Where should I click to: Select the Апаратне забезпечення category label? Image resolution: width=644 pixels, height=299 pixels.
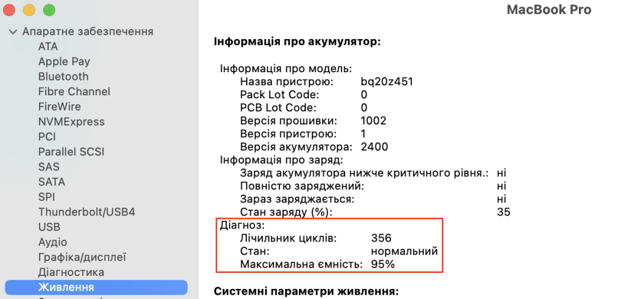coord(88,31)
